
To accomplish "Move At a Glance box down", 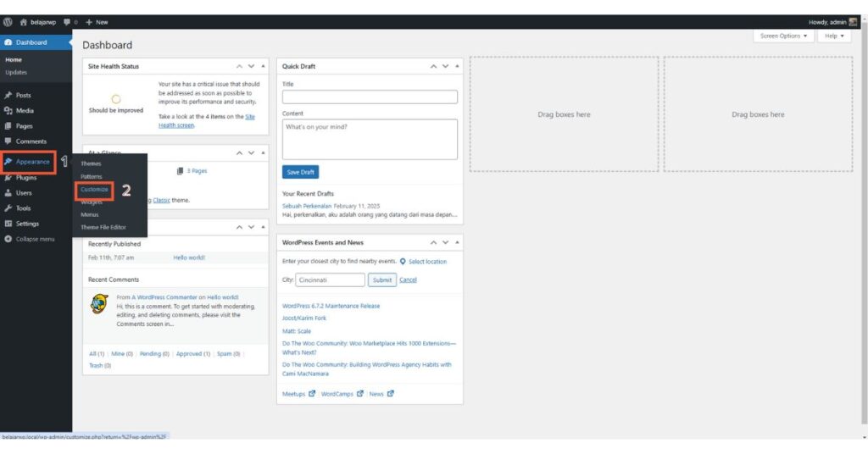I will click(251, 152).
